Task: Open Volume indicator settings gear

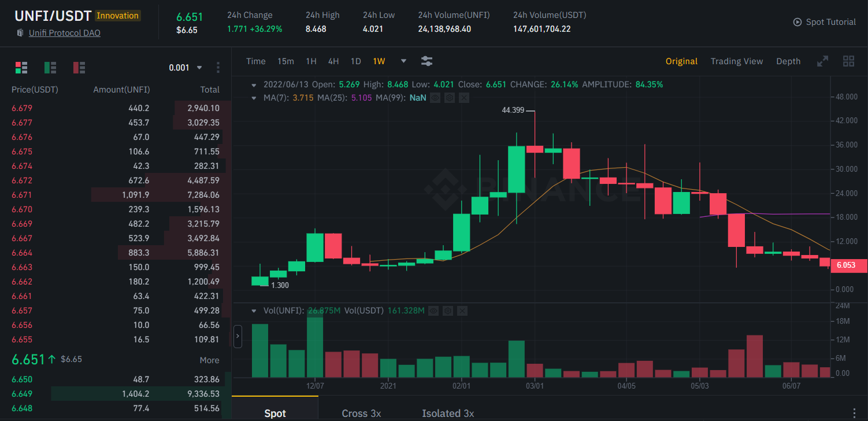Action: pos(447,311)
